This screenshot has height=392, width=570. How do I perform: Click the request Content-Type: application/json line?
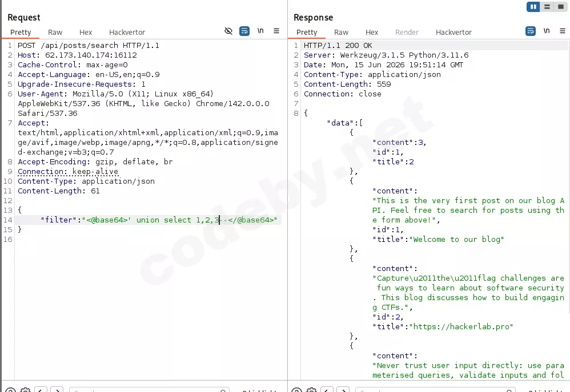(x=86, y=181)
